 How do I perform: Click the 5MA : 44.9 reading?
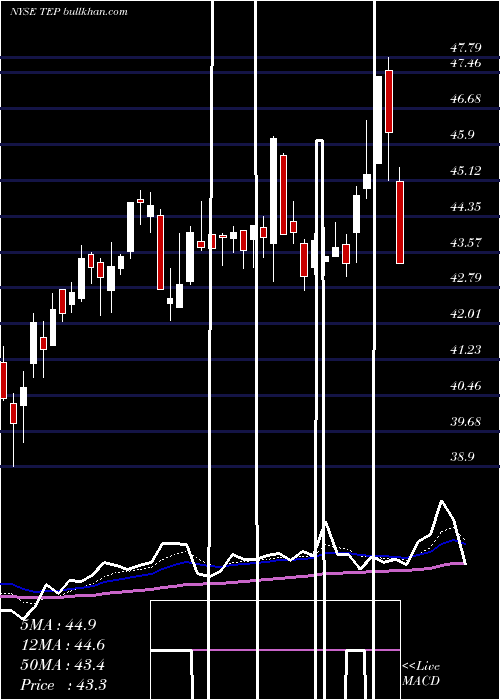point(58,625)
